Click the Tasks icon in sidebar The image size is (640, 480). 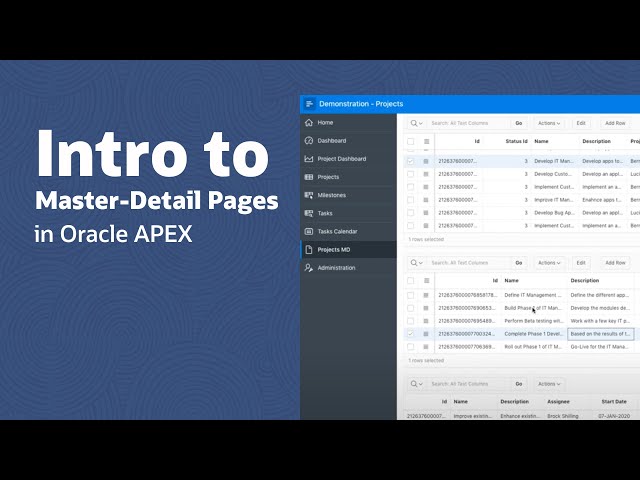tap(309, 213)
